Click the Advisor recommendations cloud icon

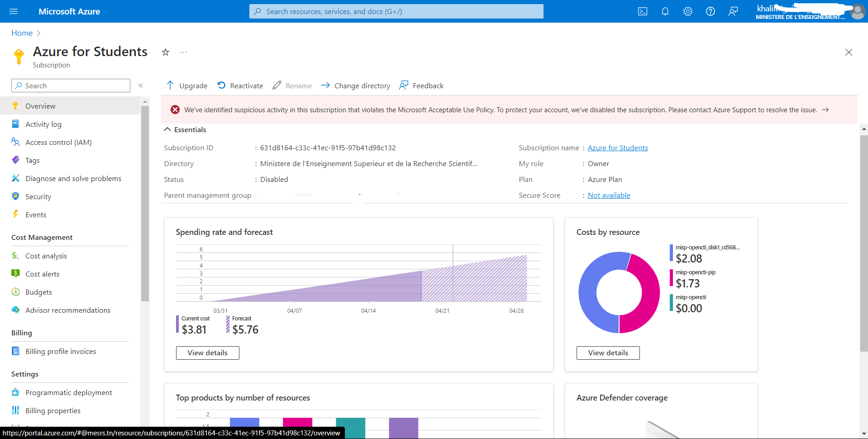(15, 310)
